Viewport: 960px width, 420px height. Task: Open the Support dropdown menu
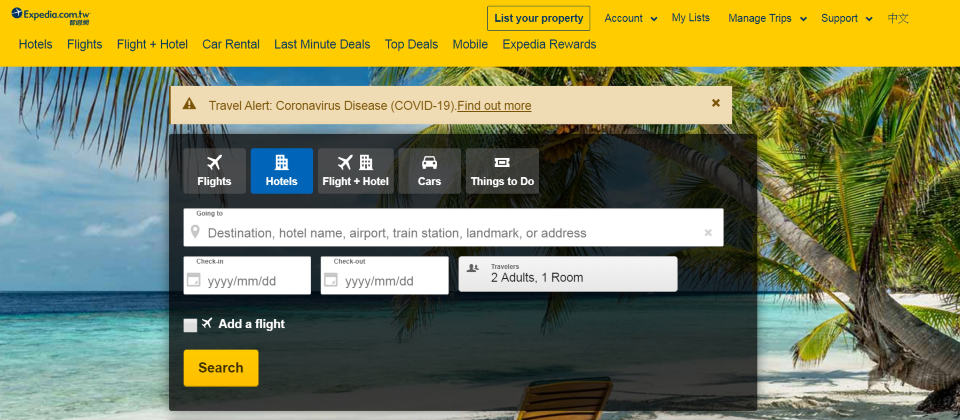click(x=846, y=18)
